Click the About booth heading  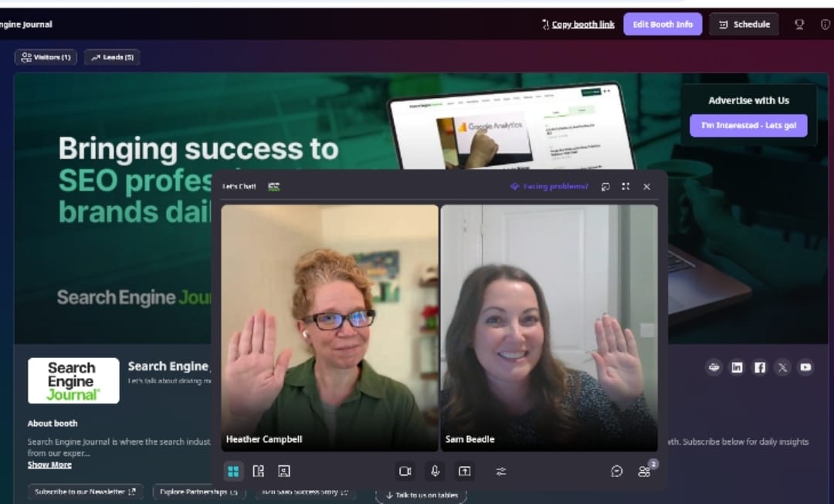click(x=53, y=423)
